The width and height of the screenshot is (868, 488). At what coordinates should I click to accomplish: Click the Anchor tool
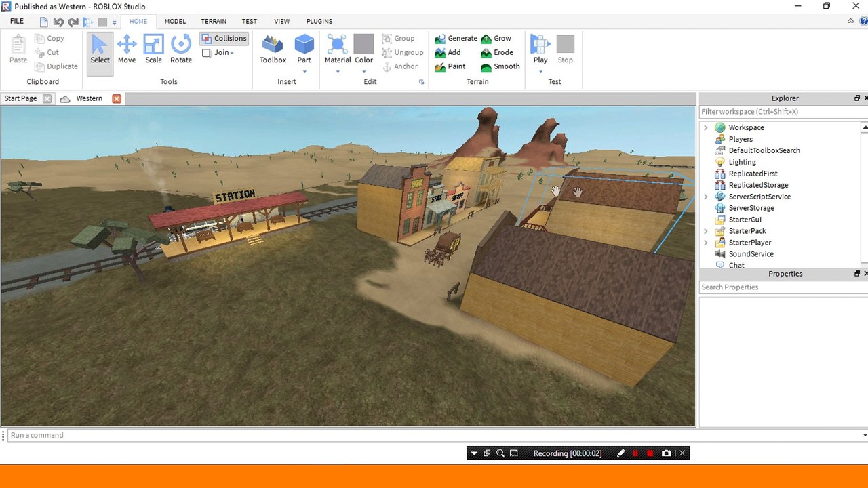click(x=400, y=66)
